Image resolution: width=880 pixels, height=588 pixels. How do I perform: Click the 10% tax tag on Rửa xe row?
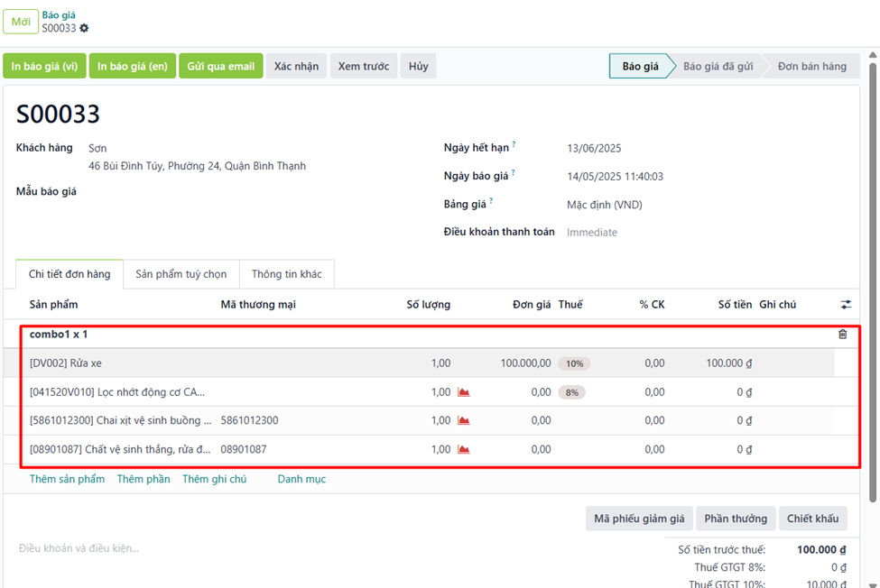574,363
